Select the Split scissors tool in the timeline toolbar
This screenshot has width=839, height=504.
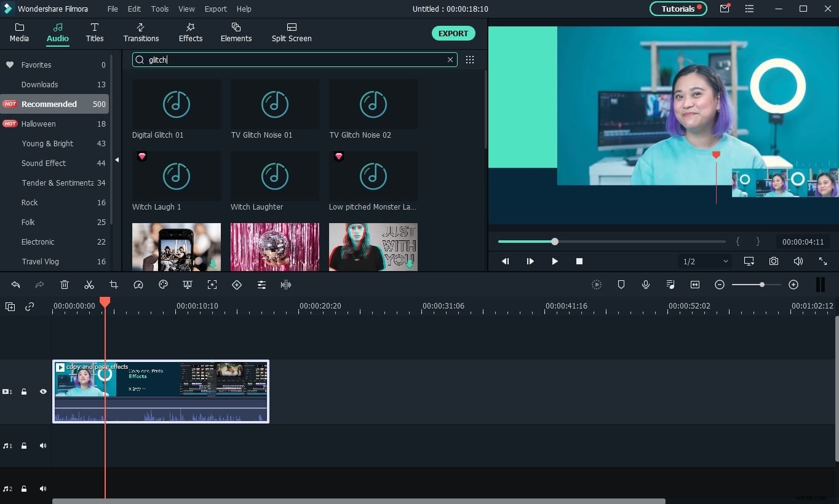tap(89, 285)
